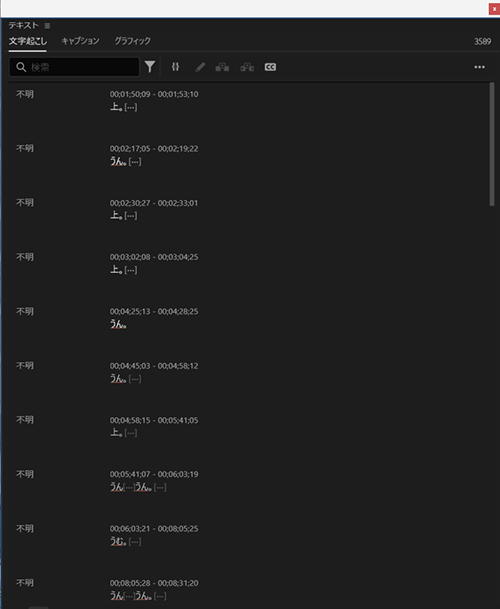Click transcript text 上。 at 00;01;50;09
Image resolution: width=500 pixels, height=609 pixels.
(116, 107)
